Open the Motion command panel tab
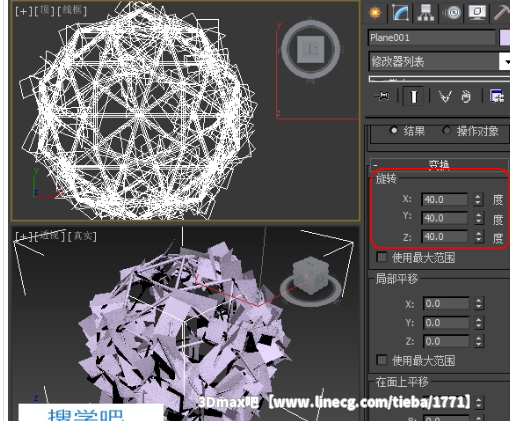Screen dimensions: 510x421 452,13
